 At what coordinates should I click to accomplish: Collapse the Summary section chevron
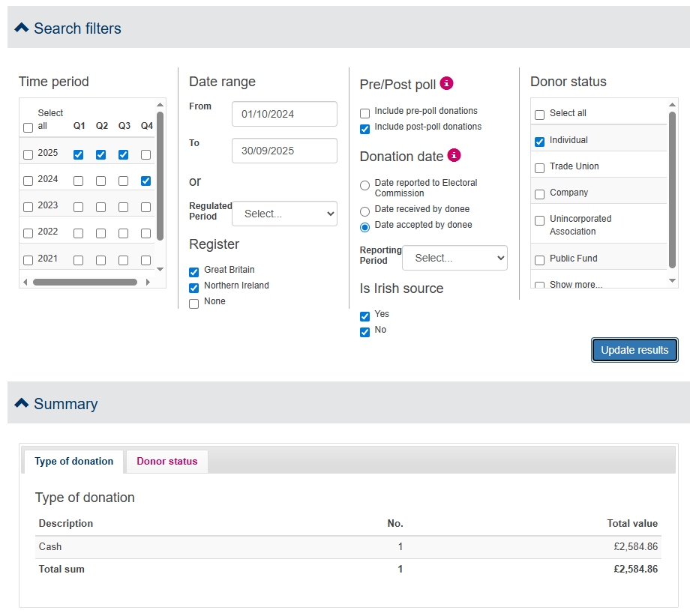click(x=22, y=403)
